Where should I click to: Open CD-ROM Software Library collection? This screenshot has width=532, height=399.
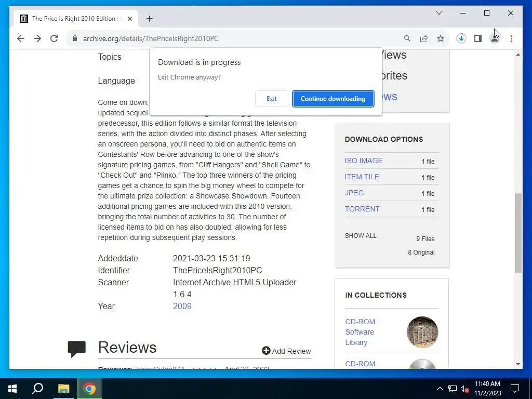360,332
